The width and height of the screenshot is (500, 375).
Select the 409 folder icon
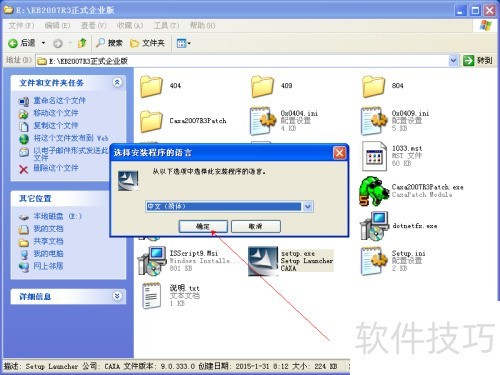click(262, 86)
